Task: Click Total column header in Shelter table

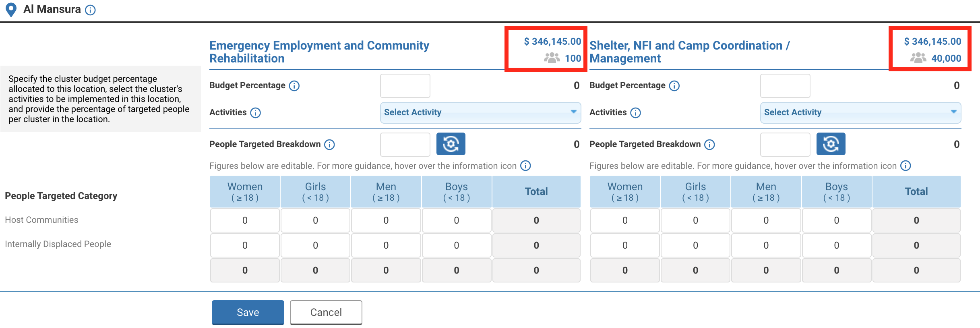Action: (x=916, y=192)
